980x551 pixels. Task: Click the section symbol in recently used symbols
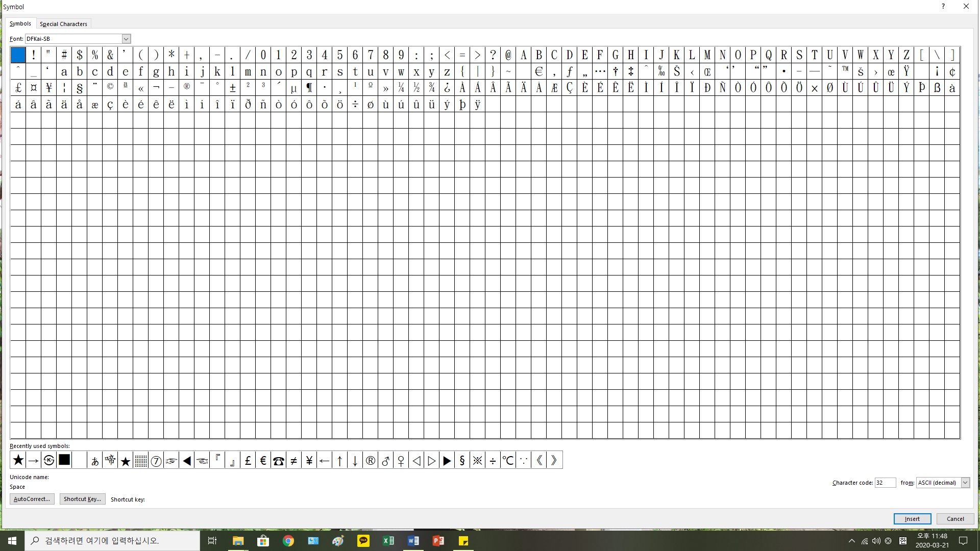(x=462, y=460)
